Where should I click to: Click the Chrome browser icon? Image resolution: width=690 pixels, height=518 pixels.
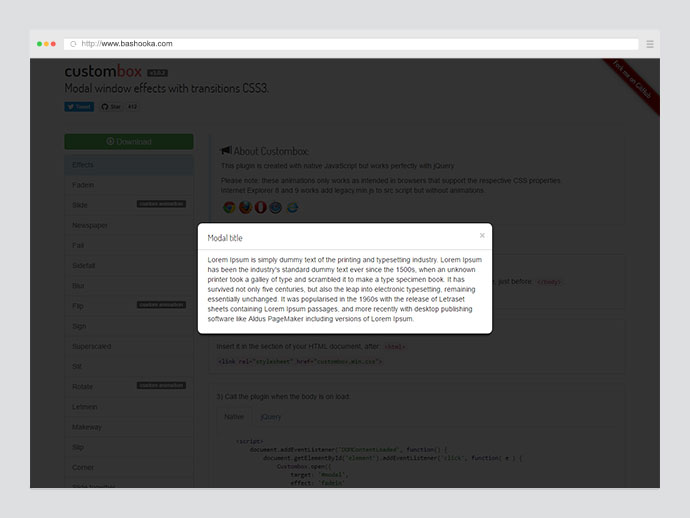click(x=229, y=207)
